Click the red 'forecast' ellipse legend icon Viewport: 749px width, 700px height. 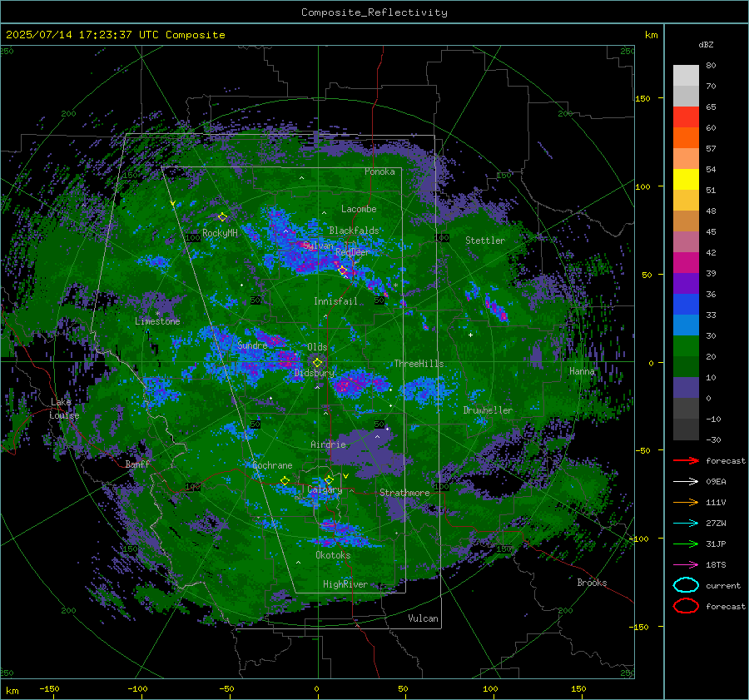pyautogui.click(x=686, y=606)
